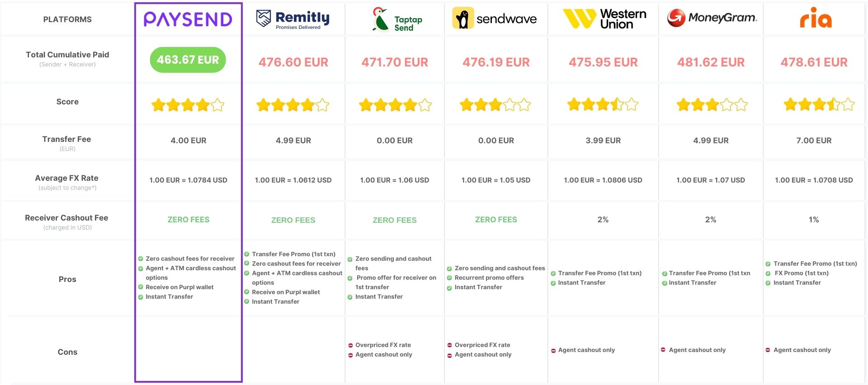
Task: Click Ria's 7.00 EUR transfer fee
Action: (x=814, y=141)
